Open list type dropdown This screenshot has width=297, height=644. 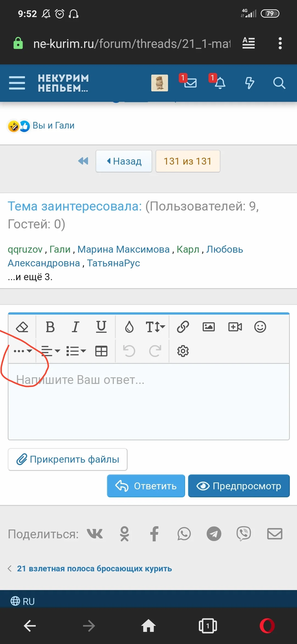(x=76, y=351)
